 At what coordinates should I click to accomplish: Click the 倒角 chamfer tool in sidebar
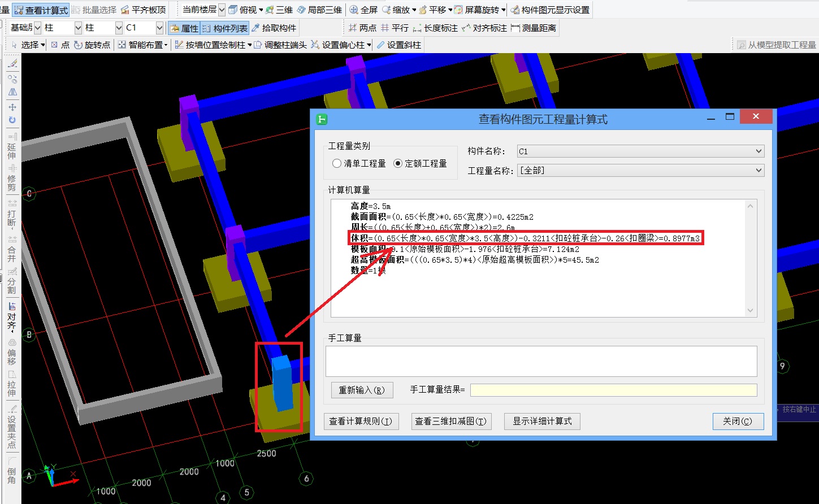[12, 470]
